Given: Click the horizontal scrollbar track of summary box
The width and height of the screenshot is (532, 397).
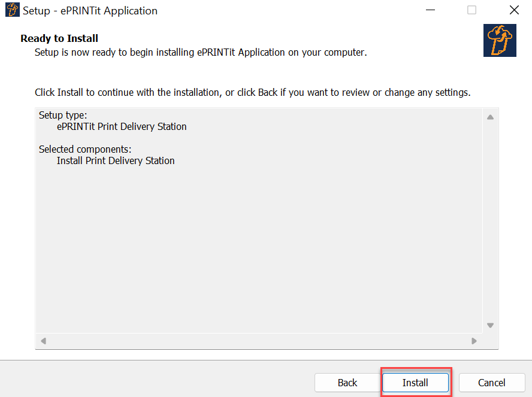Looking at the screenshot, I should (258, 341).
